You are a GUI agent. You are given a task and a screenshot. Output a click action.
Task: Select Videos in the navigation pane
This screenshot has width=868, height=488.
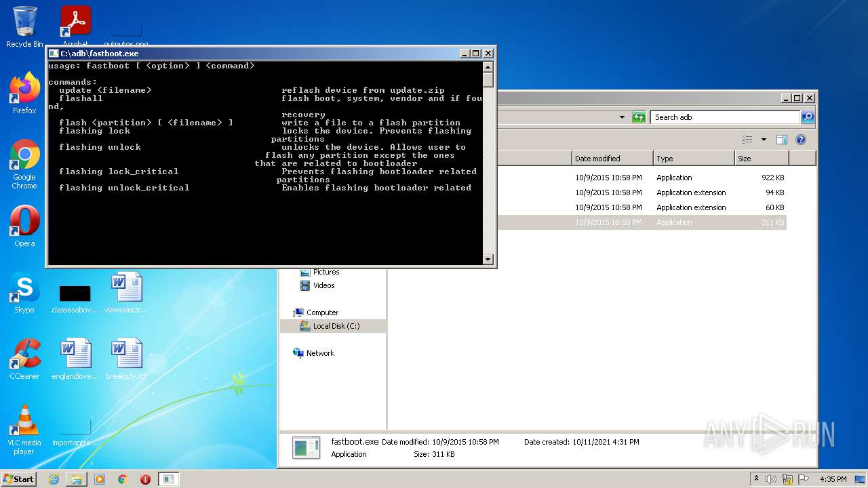click(323, 285)
